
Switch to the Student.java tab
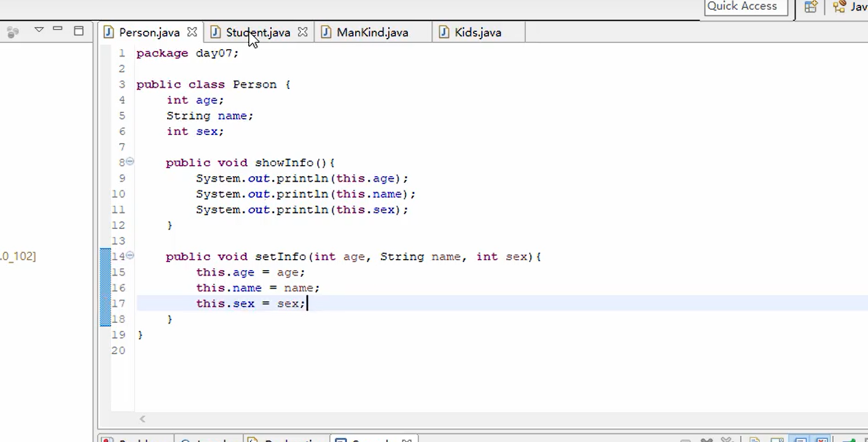click(258, 33)
